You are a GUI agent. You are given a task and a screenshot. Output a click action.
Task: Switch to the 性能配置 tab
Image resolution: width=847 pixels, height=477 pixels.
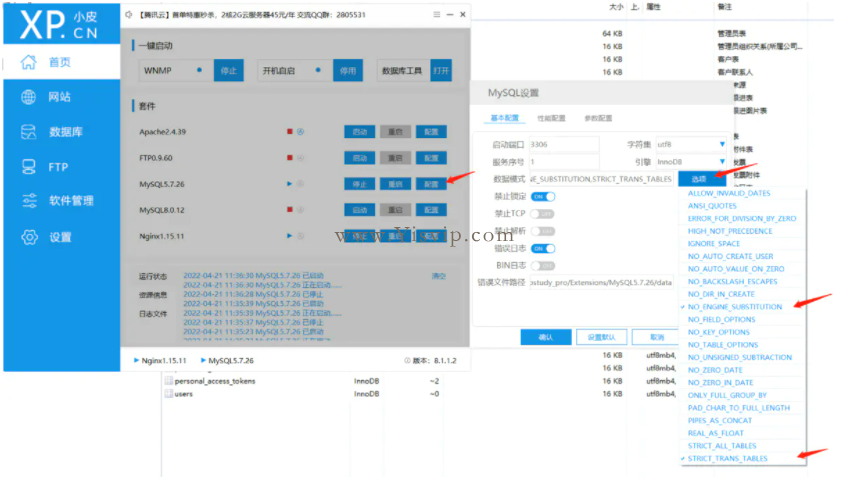click(551, 118)
